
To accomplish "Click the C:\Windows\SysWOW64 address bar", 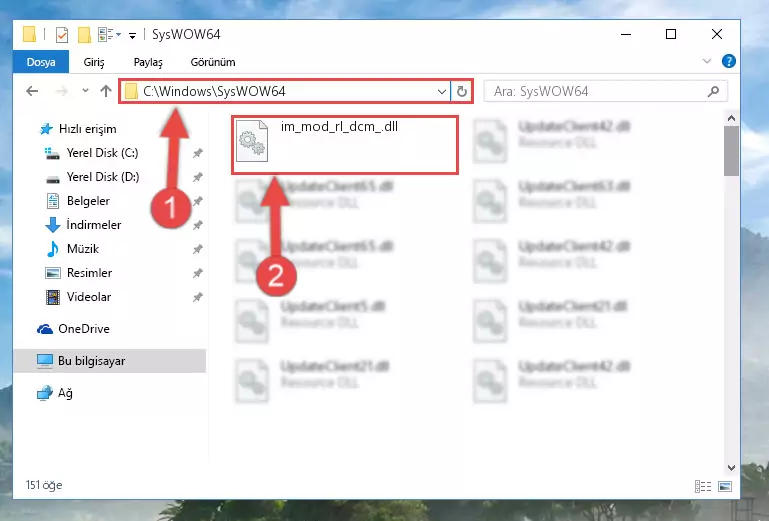I will [284, 91].
